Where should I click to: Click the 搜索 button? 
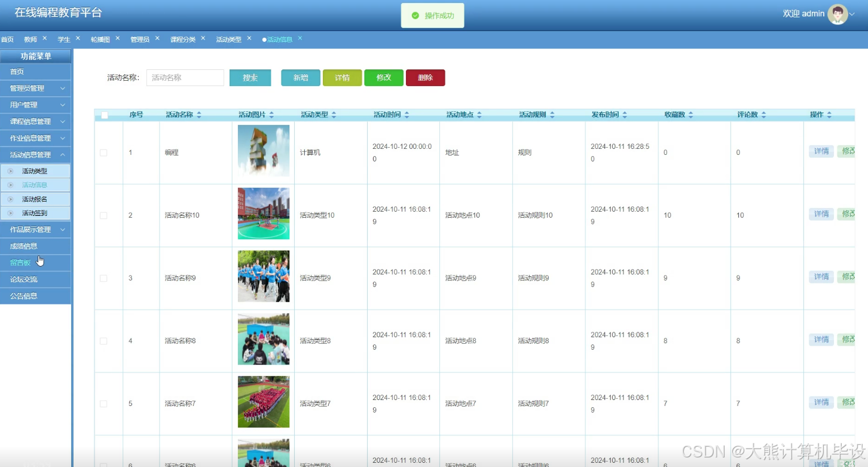click(250, 78)
